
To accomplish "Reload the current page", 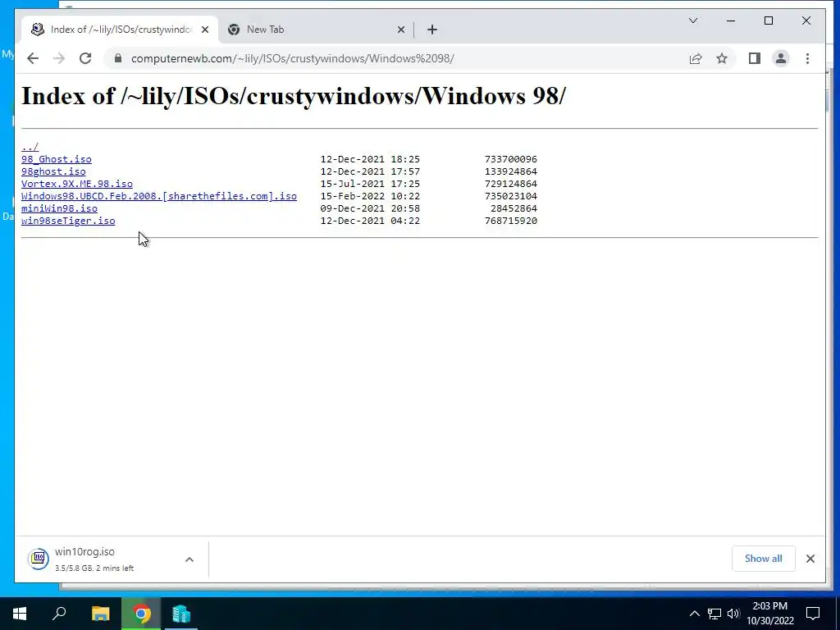I will pyautogui.click(x=85, y=58).
